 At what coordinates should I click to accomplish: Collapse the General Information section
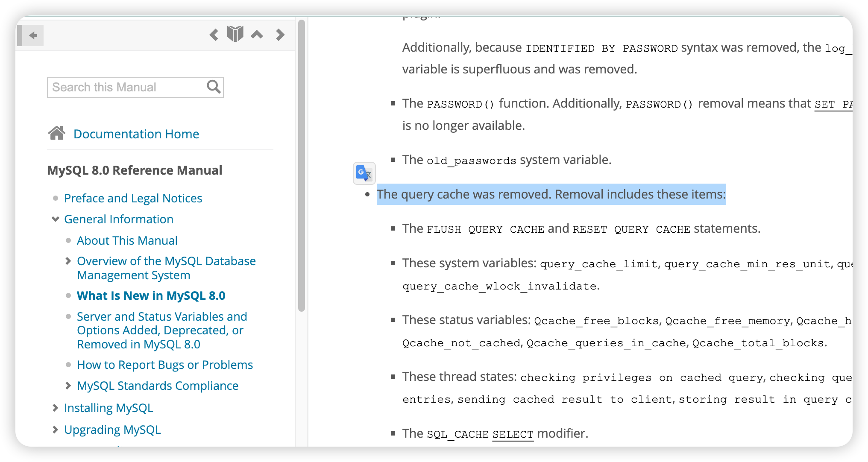[55, 219]
